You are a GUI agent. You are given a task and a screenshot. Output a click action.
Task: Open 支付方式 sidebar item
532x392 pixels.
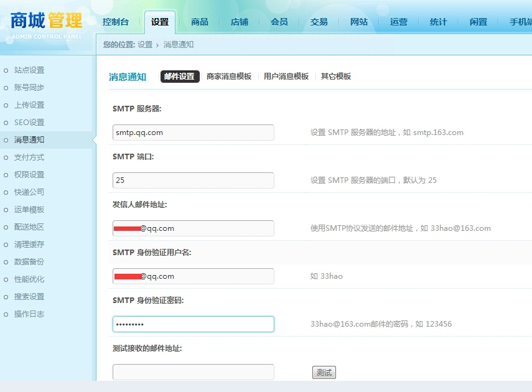[29, 157]
